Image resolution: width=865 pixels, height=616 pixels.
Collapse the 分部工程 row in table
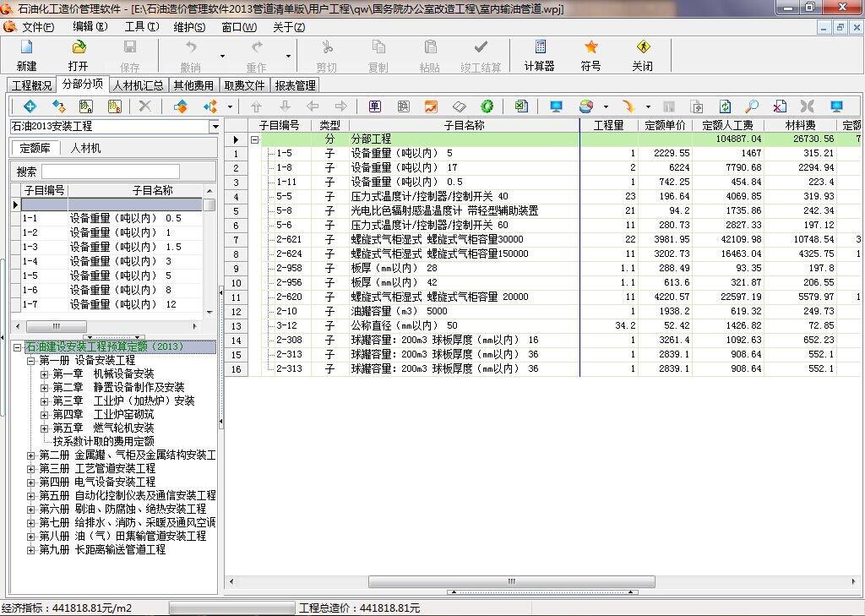coord(255,139)
